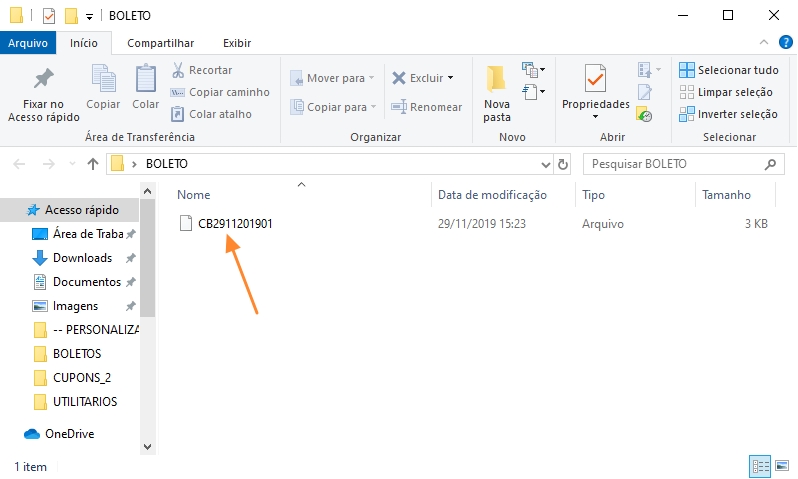The height and width of the screenshot is (479, 798).
Task: Click the Propriedades checkmark icon
Action: coord(595,78)
